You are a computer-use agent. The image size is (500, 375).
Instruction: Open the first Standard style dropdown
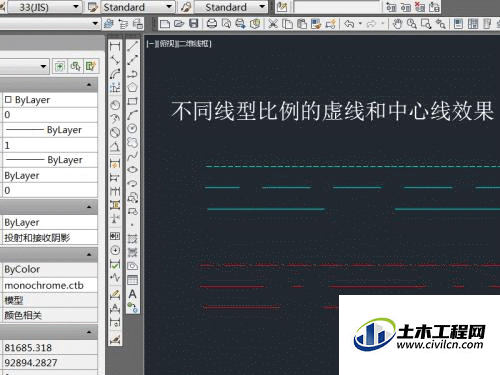[x=169, y=7]
